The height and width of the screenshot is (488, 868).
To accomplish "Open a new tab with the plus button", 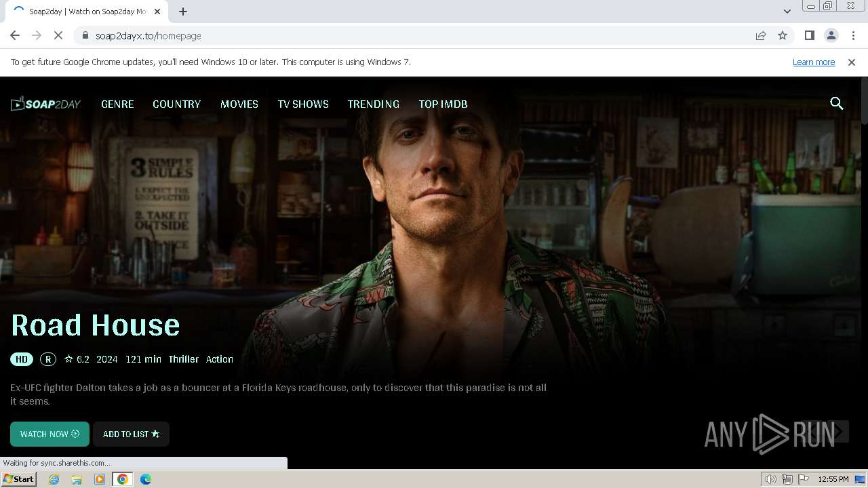I will 183,12.
